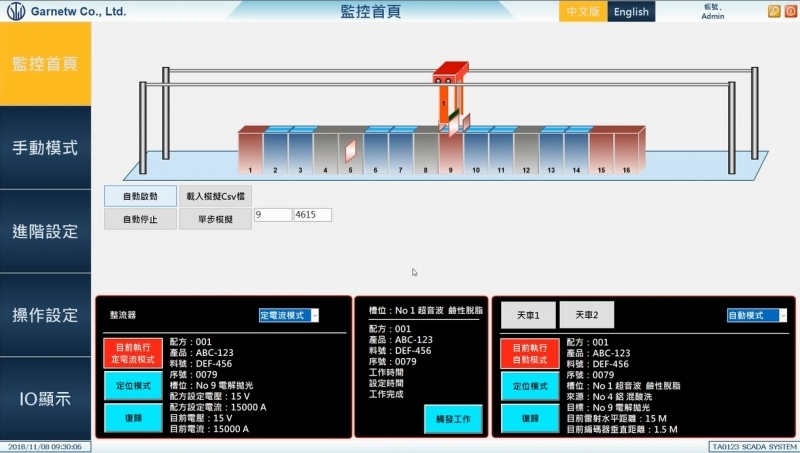800x453 pixels.
Task: Click the key login icon
Action: pos(774,11)
